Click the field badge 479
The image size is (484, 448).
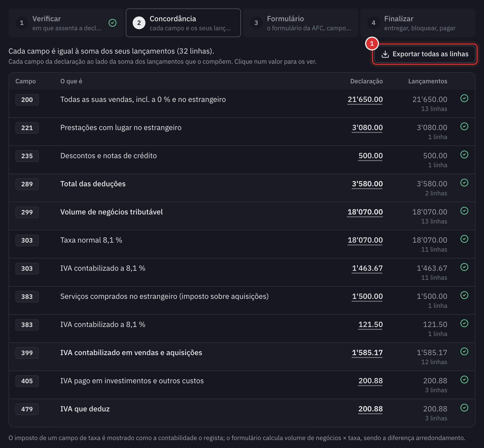(27, 409)
